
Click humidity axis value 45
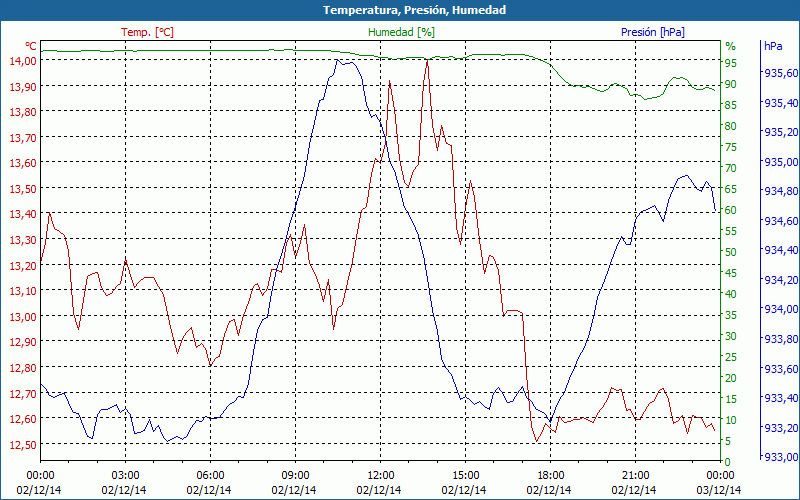tap(731, 273)
